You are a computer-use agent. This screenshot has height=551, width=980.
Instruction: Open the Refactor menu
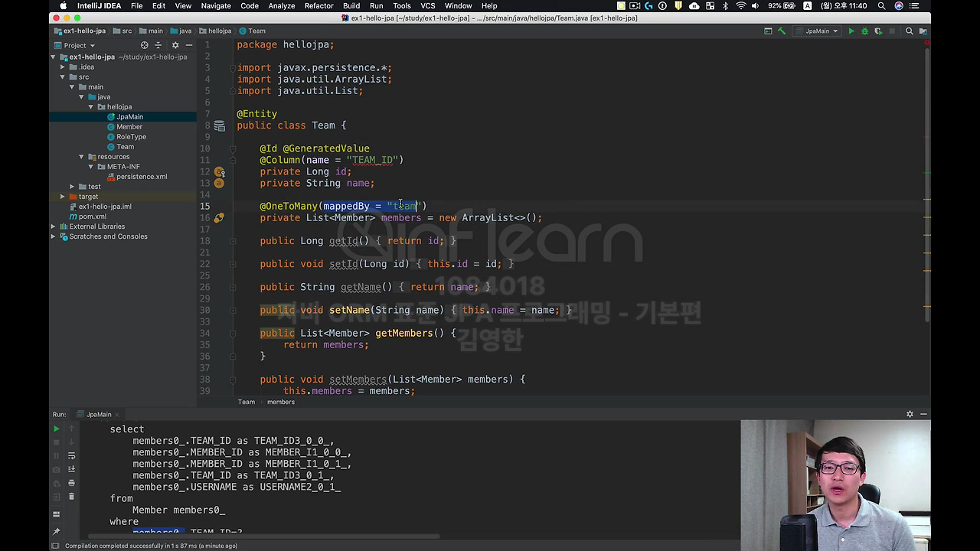point(318,6)
